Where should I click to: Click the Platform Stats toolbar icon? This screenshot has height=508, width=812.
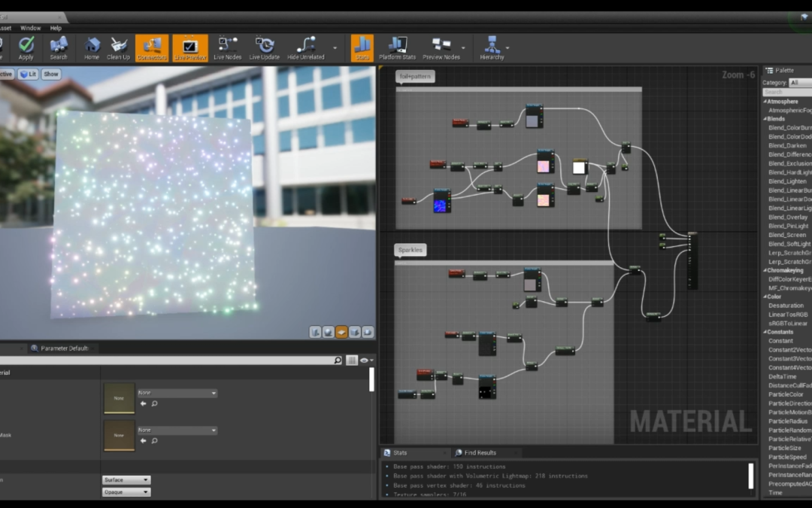click(397, 48)
